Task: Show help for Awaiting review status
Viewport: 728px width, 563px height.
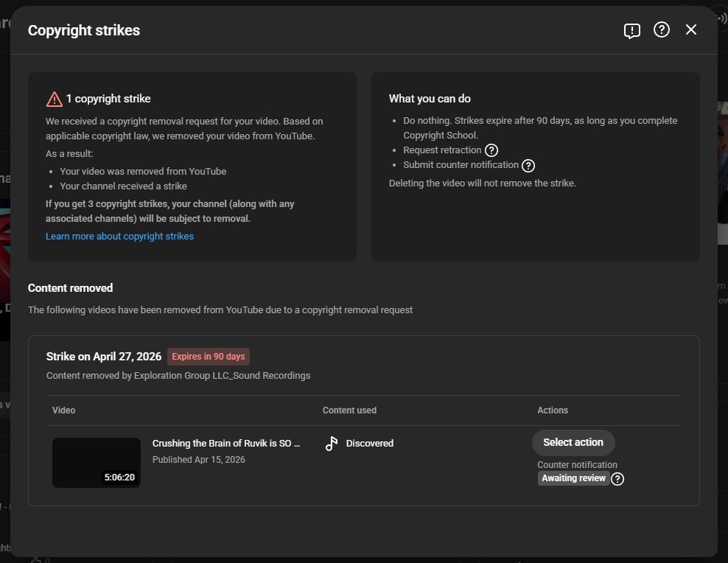Action: point(617,478)
